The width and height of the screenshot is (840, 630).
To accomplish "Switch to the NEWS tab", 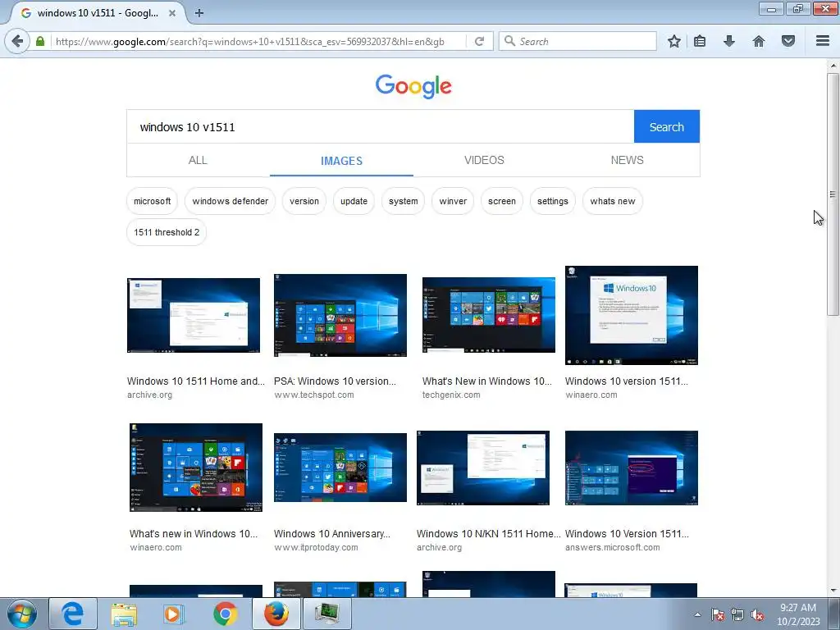I will pyautogui.click(x=628, y=160).
